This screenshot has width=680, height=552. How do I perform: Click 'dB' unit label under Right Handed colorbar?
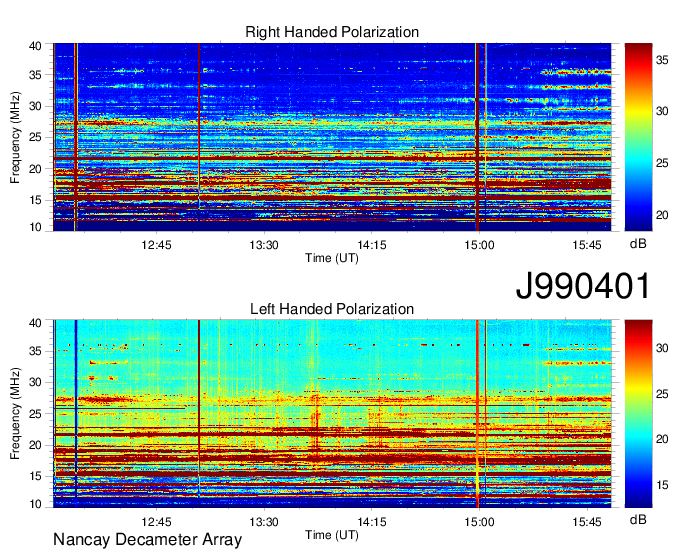pos(638,244)
